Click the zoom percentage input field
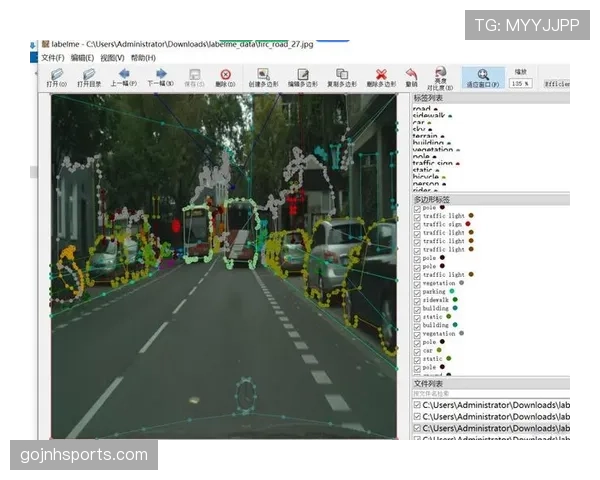 click(520, 83)
